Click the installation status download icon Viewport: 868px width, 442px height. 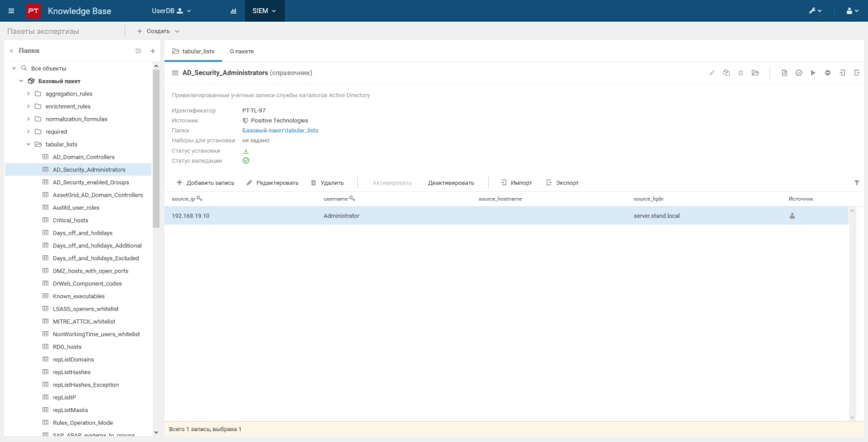(x=246, y=150)
